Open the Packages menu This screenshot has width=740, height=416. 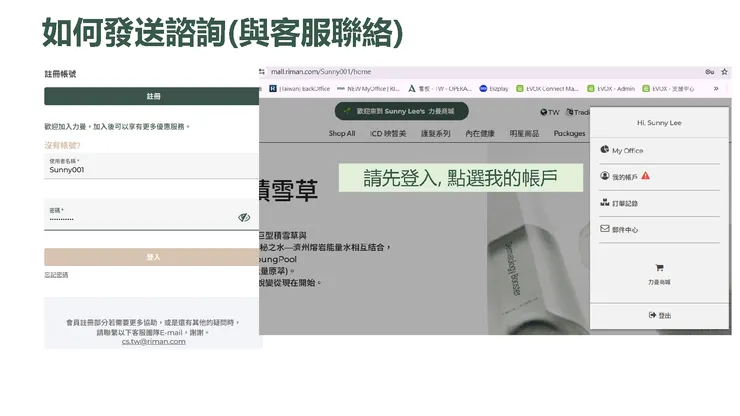coord(569,134)
